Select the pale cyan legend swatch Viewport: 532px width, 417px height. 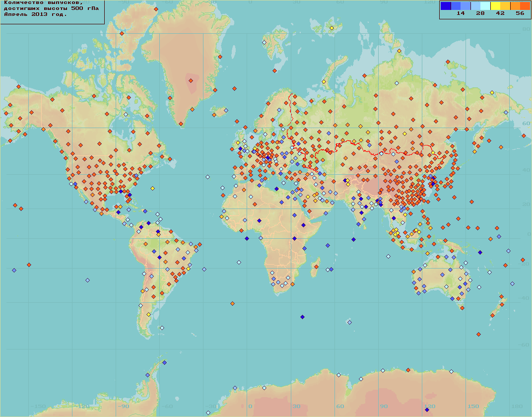coord(485,6)
